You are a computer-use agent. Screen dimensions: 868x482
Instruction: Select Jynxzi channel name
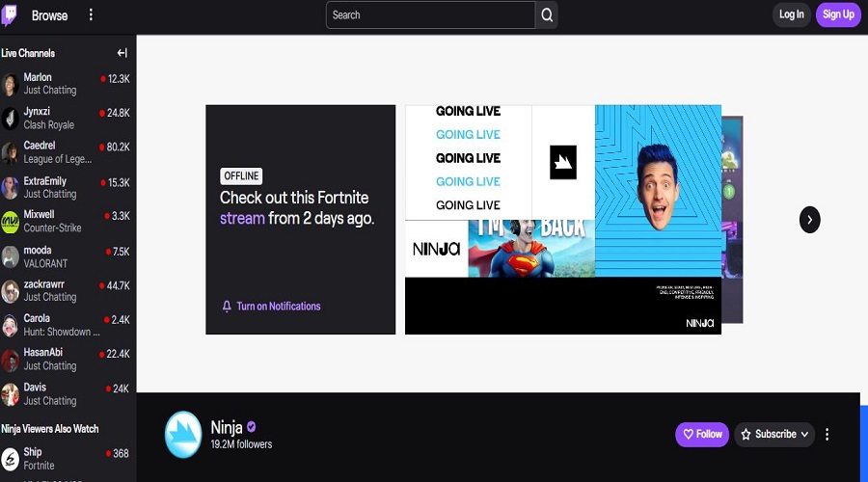[x=37, y=111]
